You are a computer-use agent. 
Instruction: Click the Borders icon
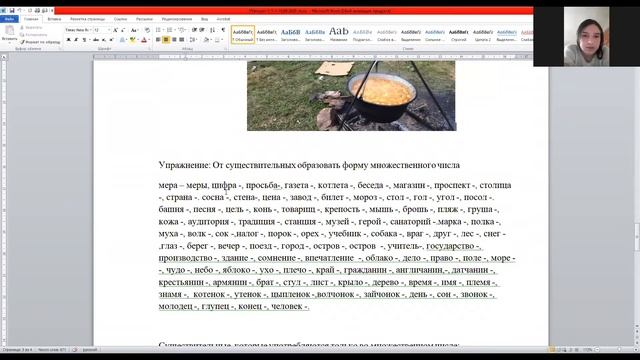[x=218, y=40]
